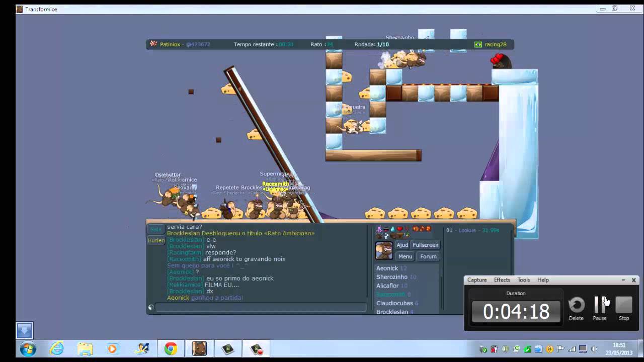The image size is (644, 362).
Task: Click the Ajud help button
Action: point(403,245)
